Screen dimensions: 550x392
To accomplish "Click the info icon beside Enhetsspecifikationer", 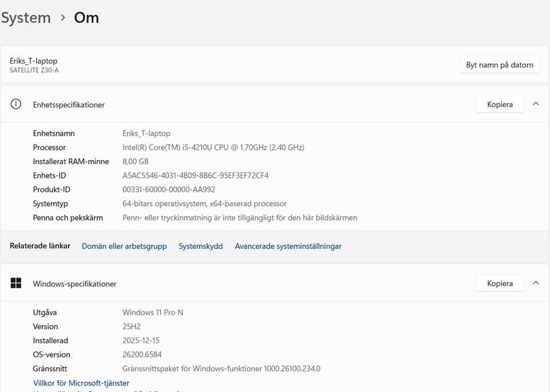I will [16, 104].
